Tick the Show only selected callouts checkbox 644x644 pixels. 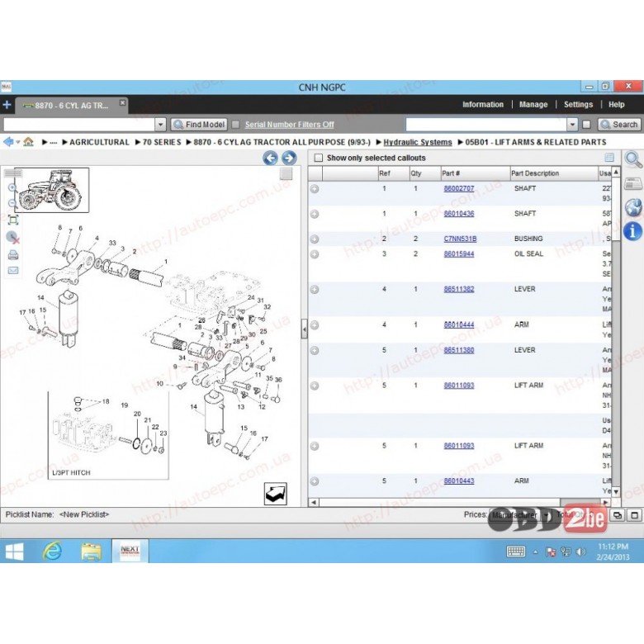[319, 159]
